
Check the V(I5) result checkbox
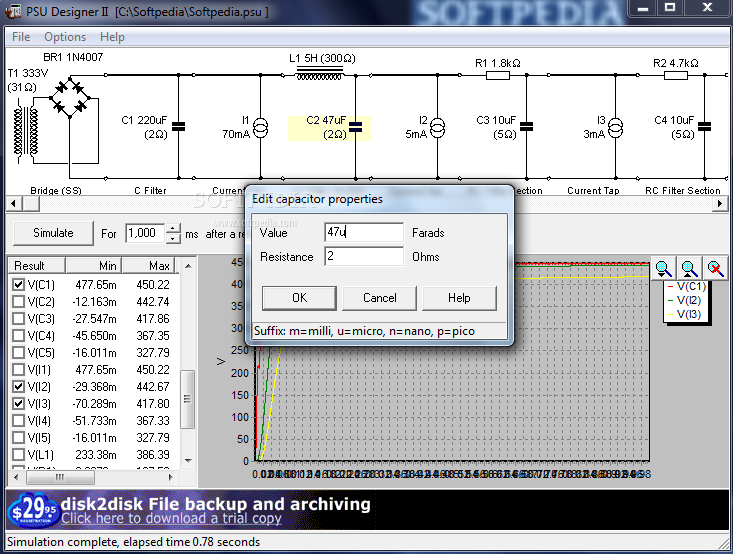(18, 437)
